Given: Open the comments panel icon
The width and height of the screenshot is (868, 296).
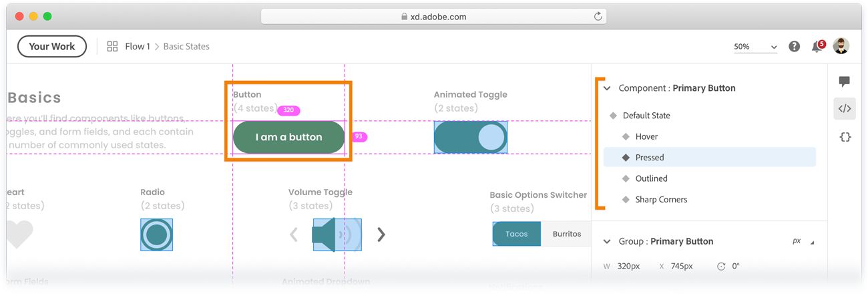Looking at the screenshot, I should click(x=845, y=82).
